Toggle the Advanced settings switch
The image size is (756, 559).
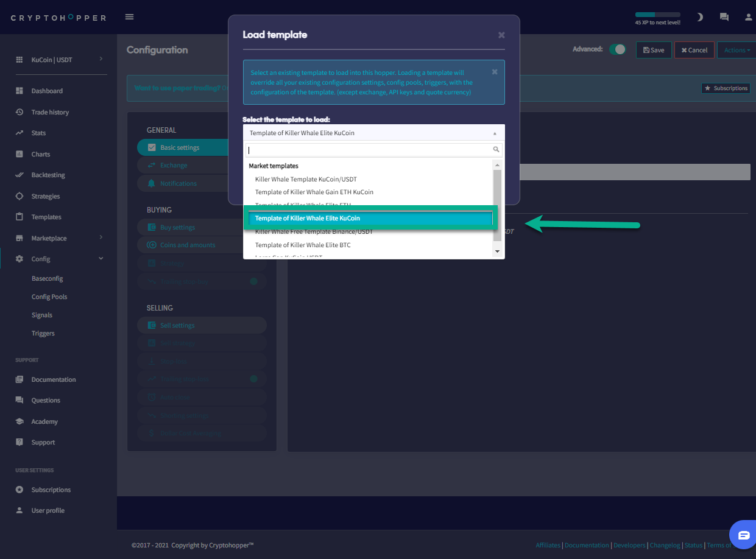tap(618, 49)
